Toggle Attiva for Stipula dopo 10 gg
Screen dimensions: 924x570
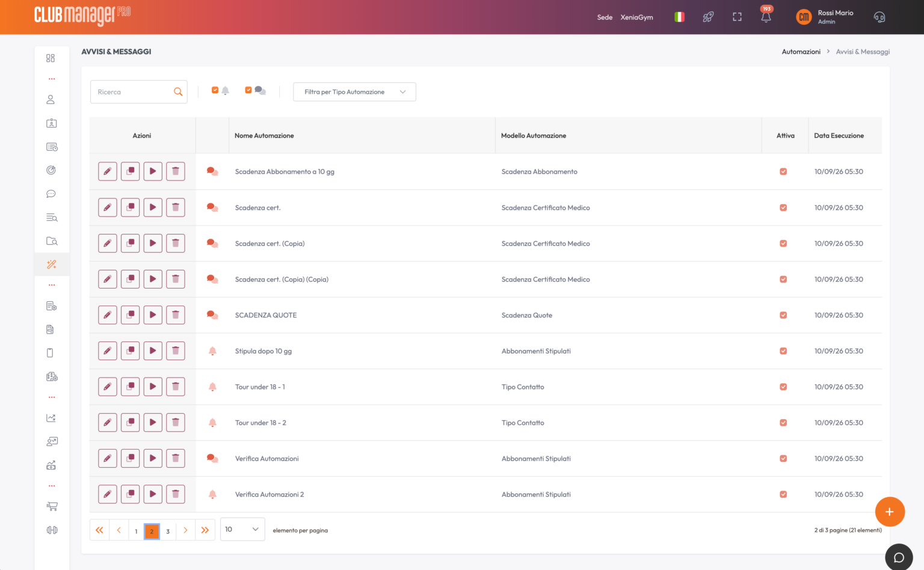point(783,351)
